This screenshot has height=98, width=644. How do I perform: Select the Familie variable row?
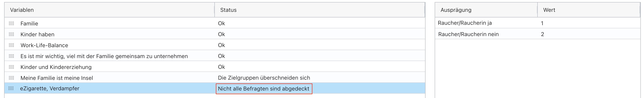[29, 24]
